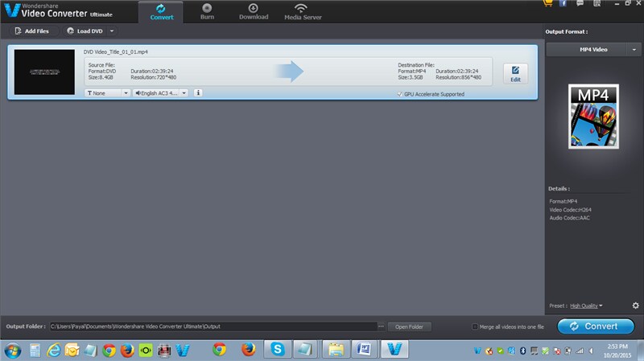The image size is (644, 361).
Task: Open the Windows Start button
Action: 13,351
